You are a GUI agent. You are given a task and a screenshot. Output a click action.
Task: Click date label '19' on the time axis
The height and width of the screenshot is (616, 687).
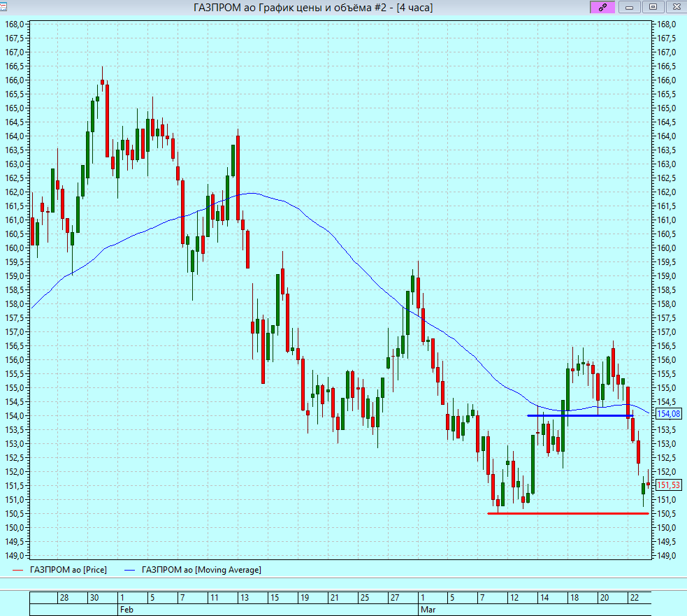(305, 598)
